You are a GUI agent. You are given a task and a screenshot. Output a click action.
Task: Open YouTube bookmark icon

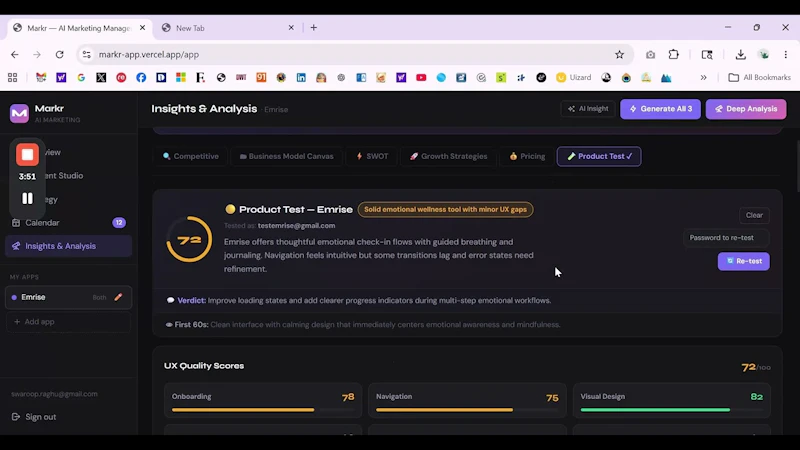tap(421, 78)
